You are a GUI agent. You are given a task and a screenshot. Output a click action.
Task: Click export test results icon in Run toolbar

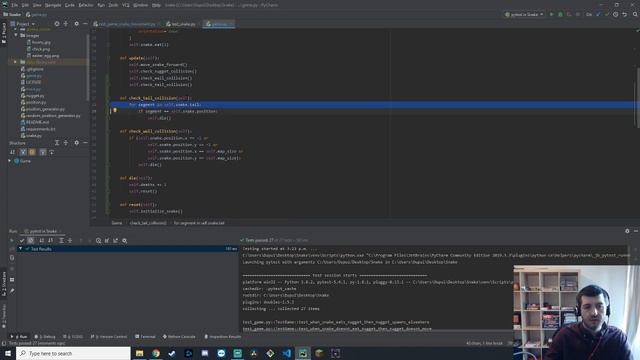pos(116,240)
